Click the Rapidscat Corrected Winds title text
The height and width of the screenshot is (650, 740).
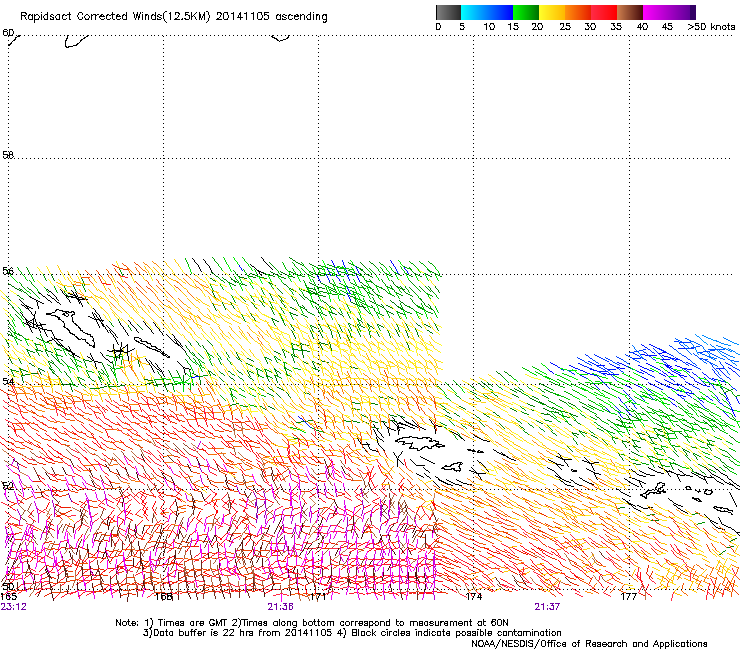coord(174,17)
